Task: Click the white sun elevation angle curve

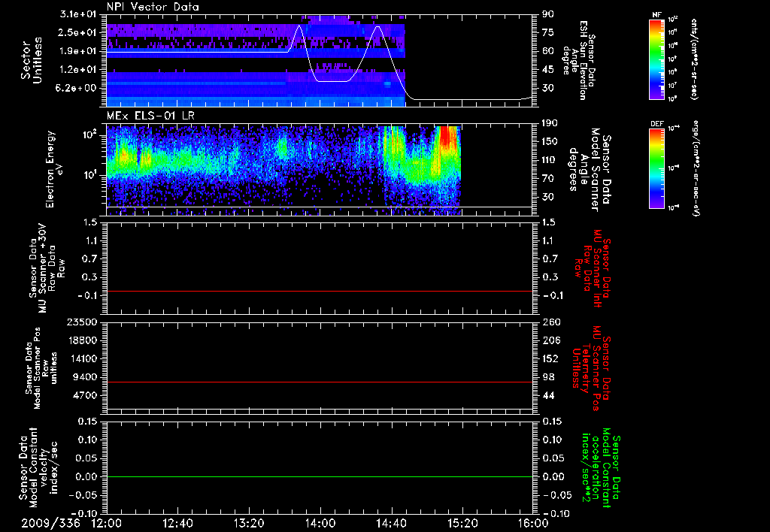Action: click(333, 81)
